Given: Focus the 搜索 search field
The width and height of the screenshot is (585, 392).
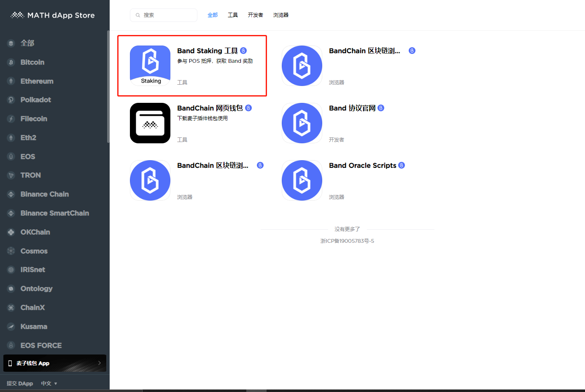Looking at the screenshot, I should tap(164, 15).
